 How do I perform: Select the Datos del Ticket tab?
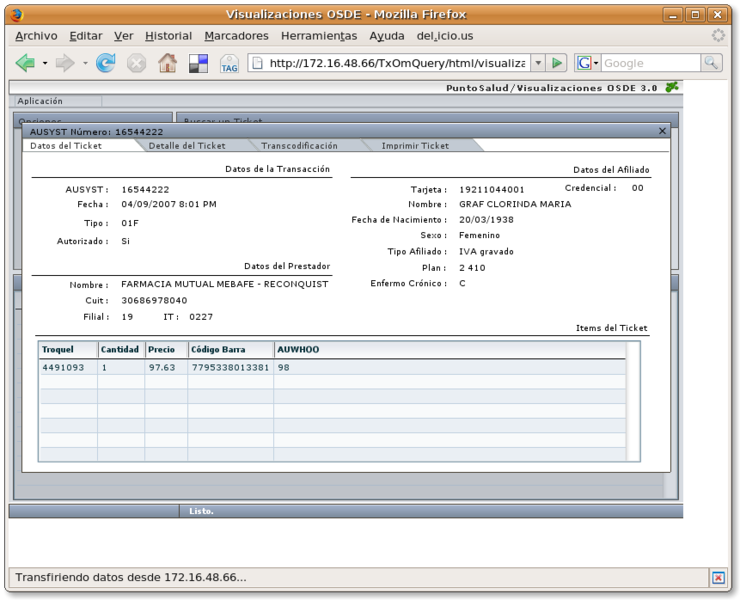[x=66, y=146]
